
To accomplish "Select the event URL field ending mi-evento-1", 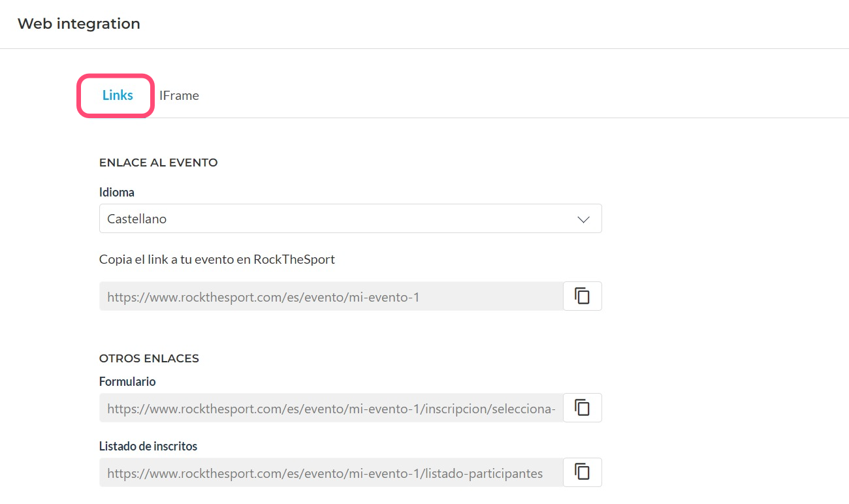I will (x=331, y=296).
